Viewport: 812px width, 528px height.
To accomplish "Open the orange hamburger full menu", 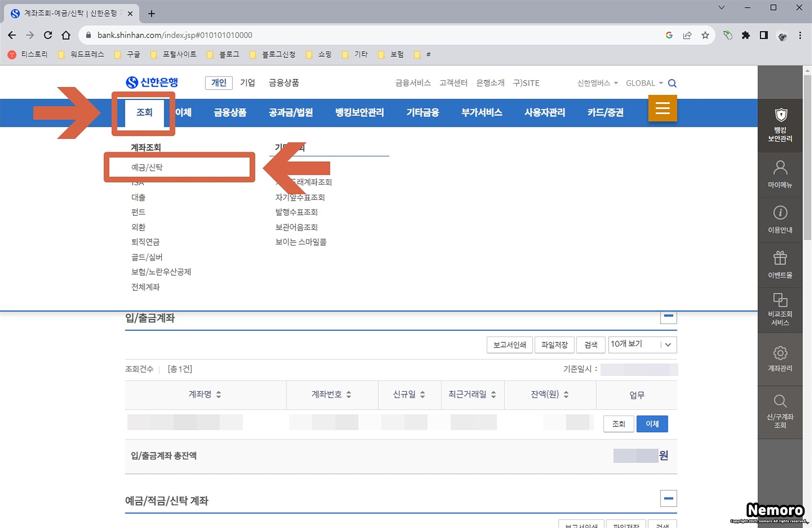I will (663, 108).
